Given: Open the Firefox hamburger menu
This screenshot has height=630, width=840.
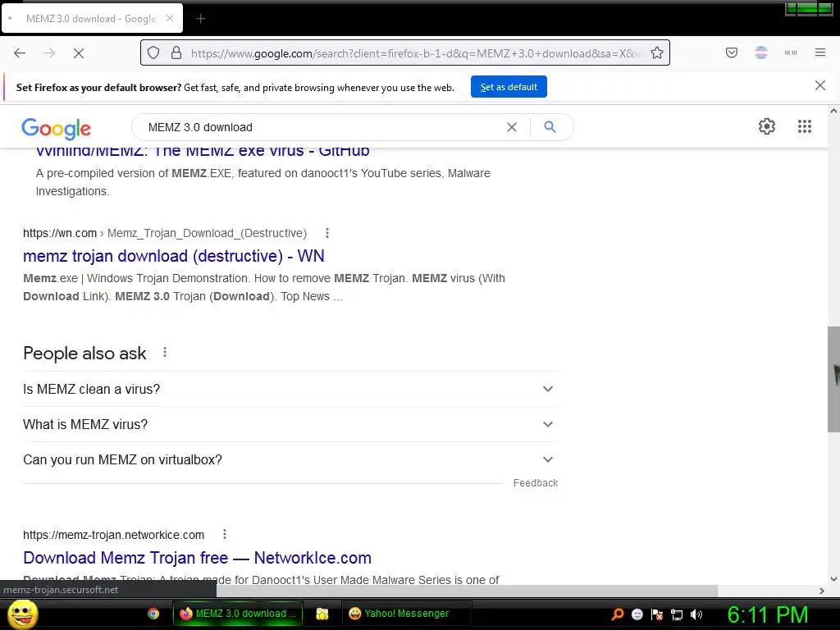Looking at the screenshot, I should pos(820,52).
